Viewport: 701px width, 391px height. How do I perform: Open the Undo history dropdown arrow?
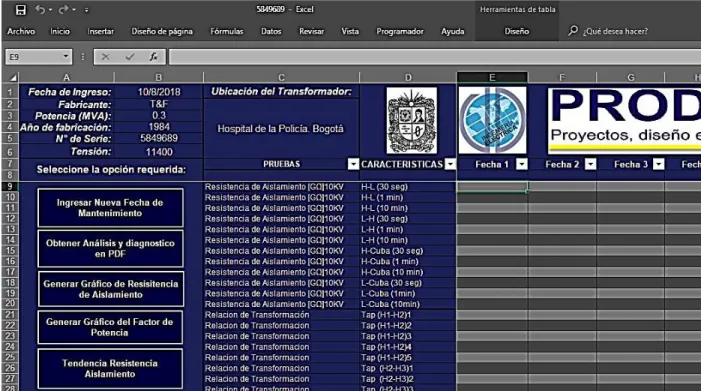pyautogui.click(x=50, y=10)
